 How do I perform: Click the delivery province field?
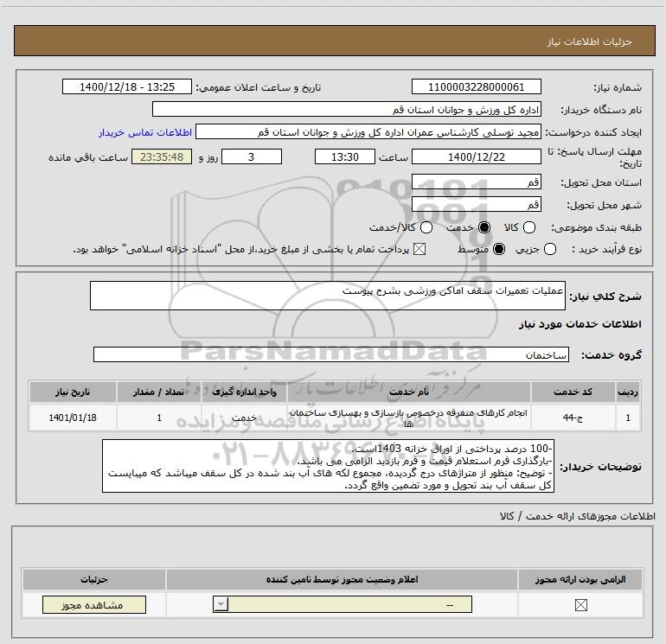click(x=476, y=182)
